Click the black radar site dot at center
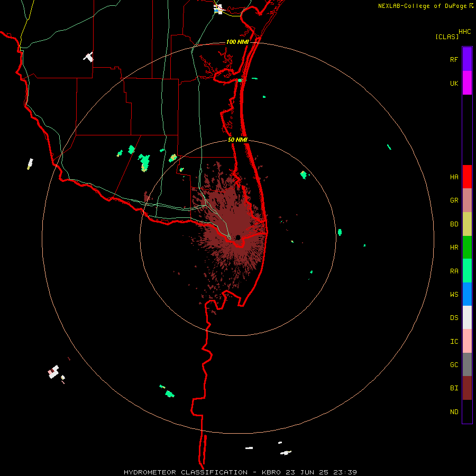476x476 pixels. tap(238, 237)
